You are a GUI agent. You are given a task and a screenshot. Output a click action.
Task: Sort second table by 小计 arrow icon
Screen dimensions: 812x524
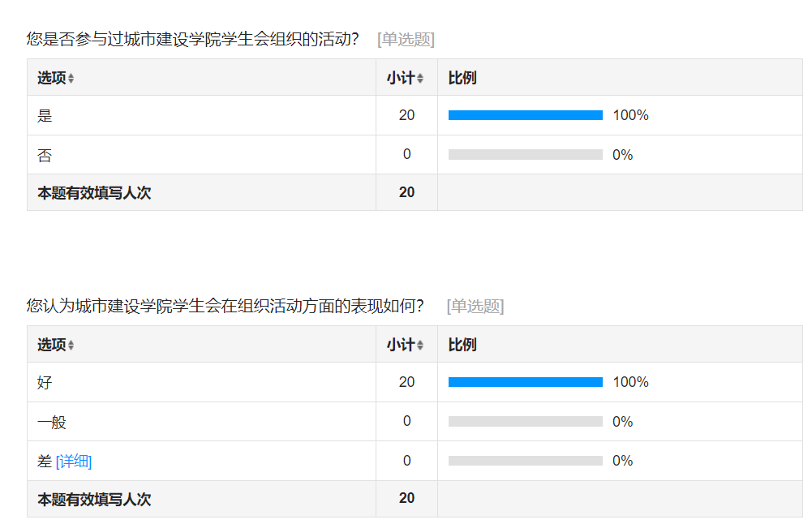coord(420,346)
